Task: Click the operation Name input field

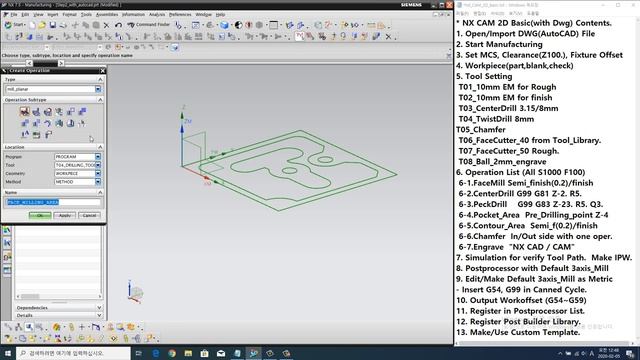Action: 53,202
